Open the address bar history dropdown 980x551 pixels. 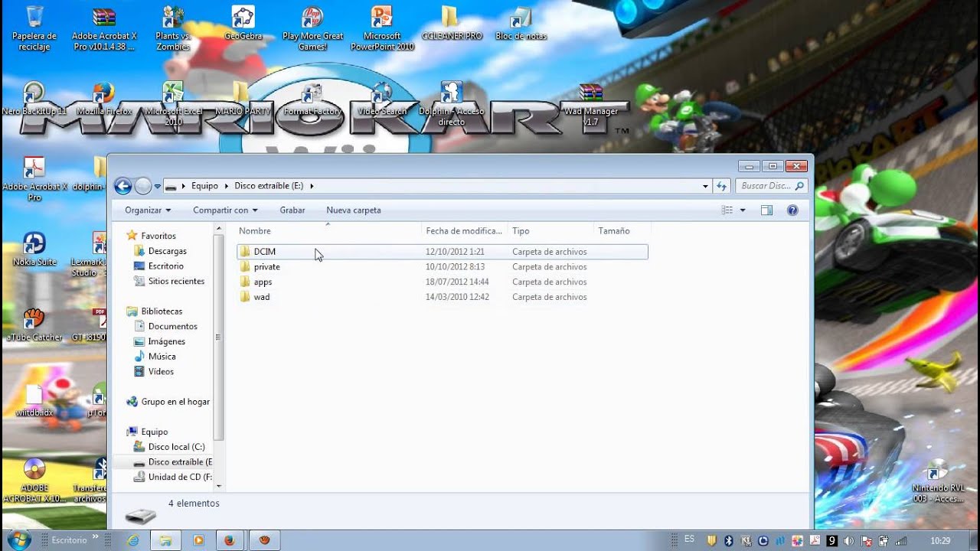pyautogui.click(x=705, y=186)
